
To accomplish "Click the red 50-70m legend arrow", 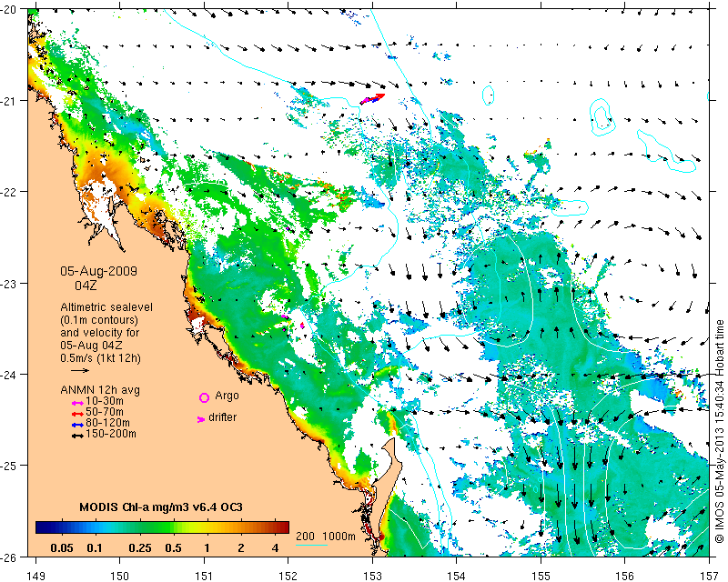I will pos(77,414).
